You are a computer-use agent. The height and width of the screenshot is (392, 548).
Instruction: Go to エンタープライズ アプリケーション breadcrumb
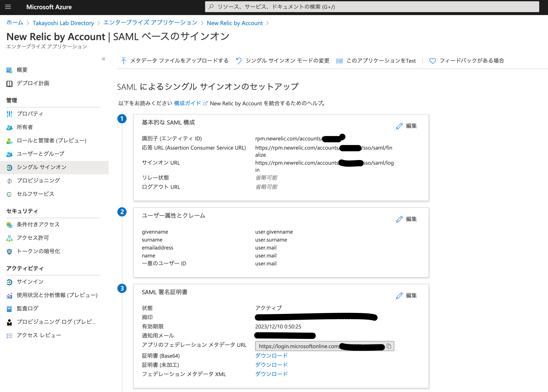tap(150, 23)
